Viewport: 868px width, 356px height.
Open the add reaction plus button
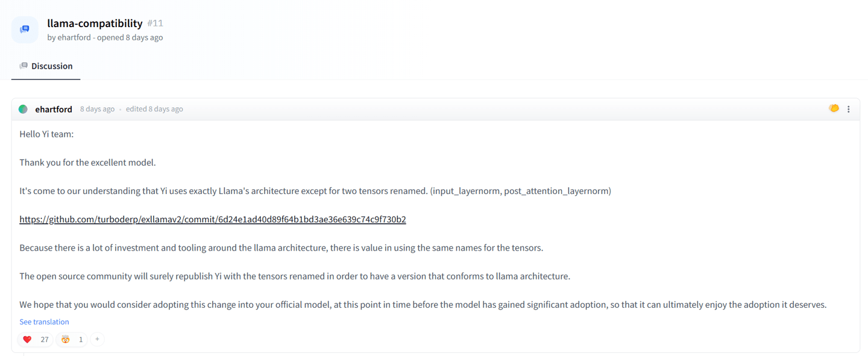tap(97, 339)
